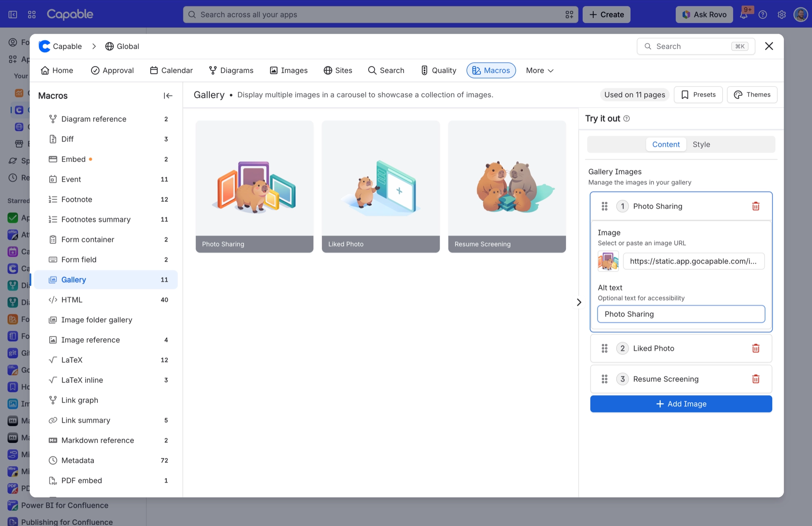Viewport: 812px width, 526px height.
Task: Click the Alt text input field
Action: pyautogui.click(x=681, y=314)
